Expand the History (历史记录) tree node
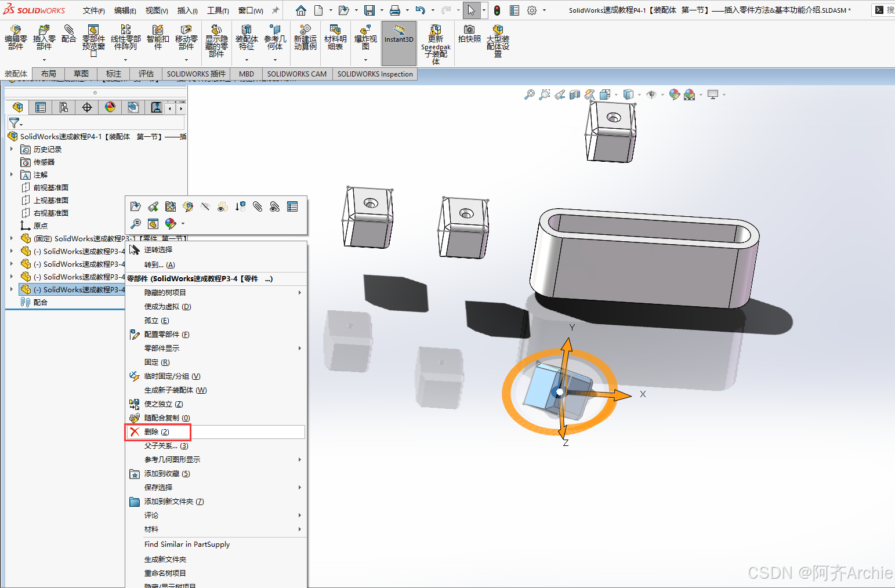 [x=12, y=149]
